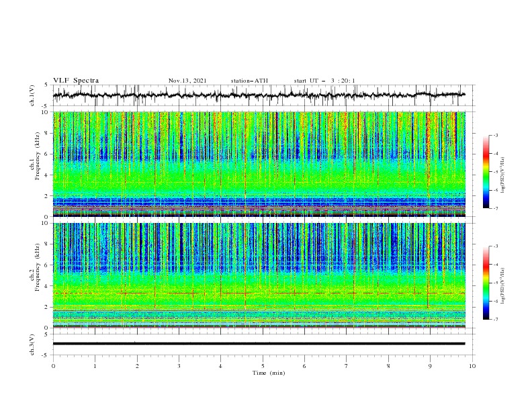
Task: Click the 'Time (min)' axis title
Action: [269, 373]
